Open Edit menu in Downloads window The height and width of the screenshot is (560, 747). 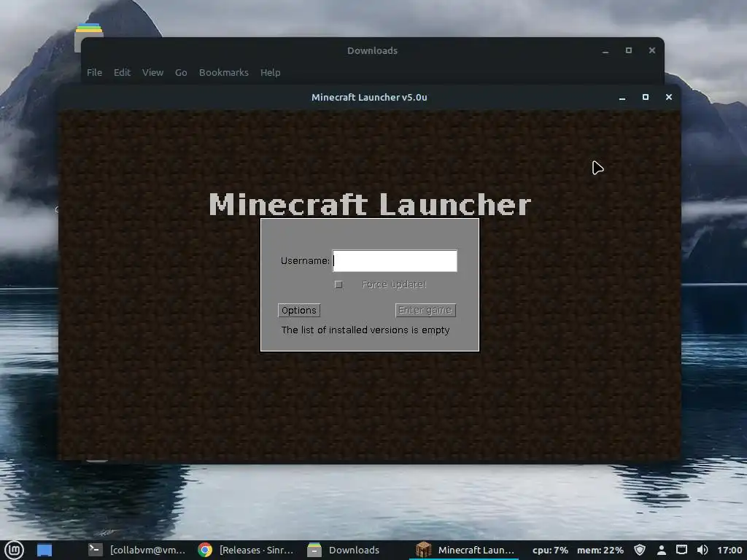tap(122, 72)
